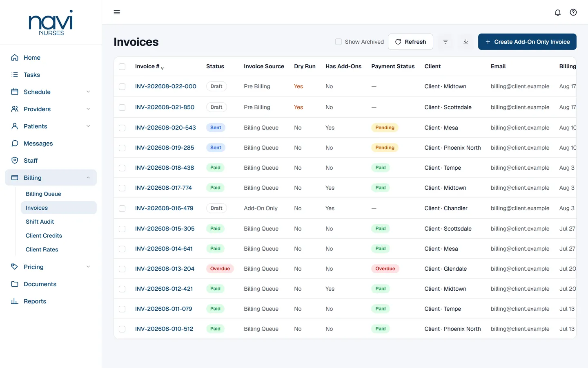Check row INV-202608-016-479 checkbox
Screen dimensions: 588x368
click(x=122, y=209)
